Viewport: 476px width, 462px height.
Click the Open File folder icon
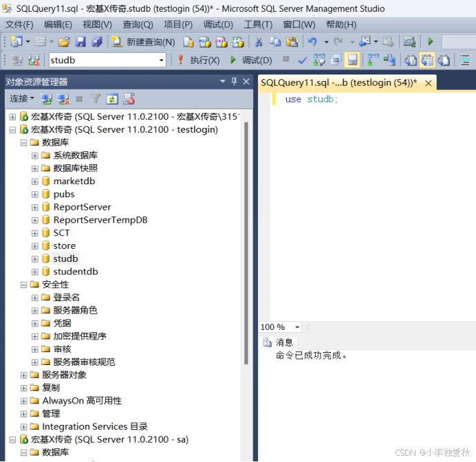point(64,41)
